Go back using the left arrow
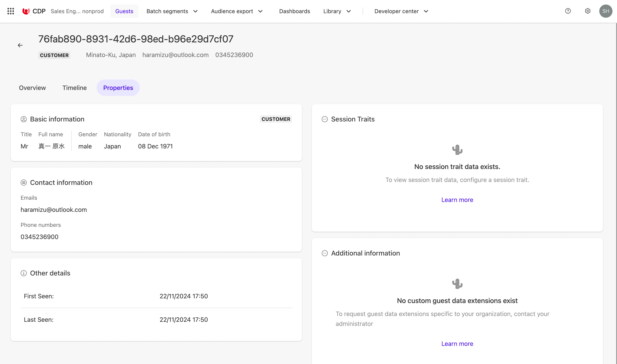Viewport: 617px width, 364px height. pos(20,45)
